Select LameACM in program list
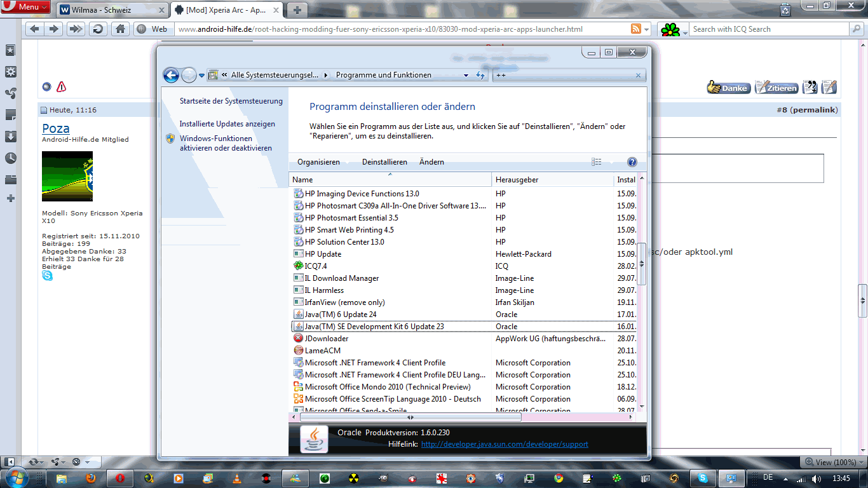This screenshot has width=868, height=488. point(464,351)
